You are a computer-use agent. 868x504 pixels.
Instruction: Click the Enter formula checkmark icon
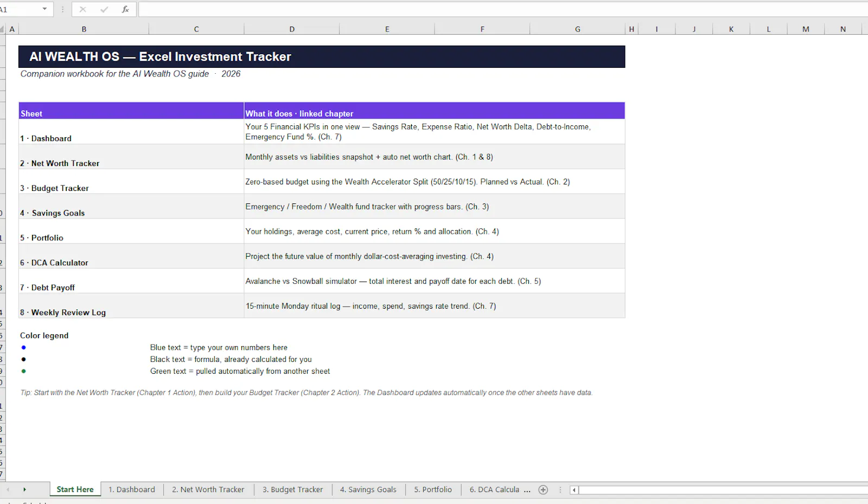[x=104, y=9]
